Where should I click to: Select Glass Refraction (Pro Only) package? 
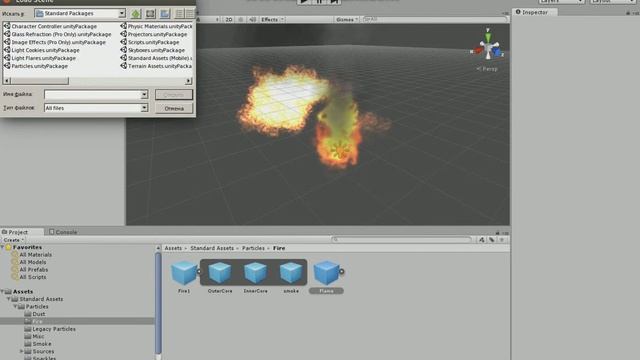57,34
